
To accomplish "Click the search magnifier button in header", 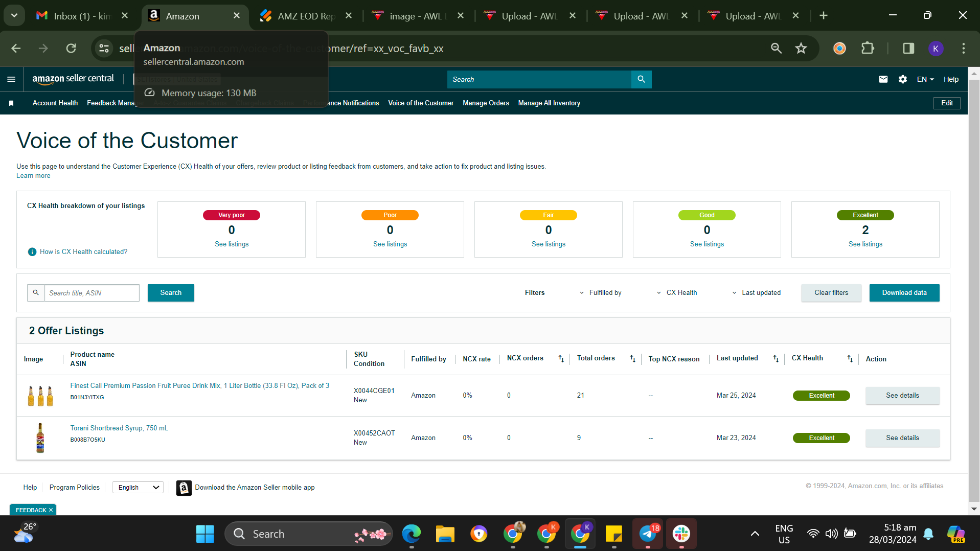I will pos(641,79).
